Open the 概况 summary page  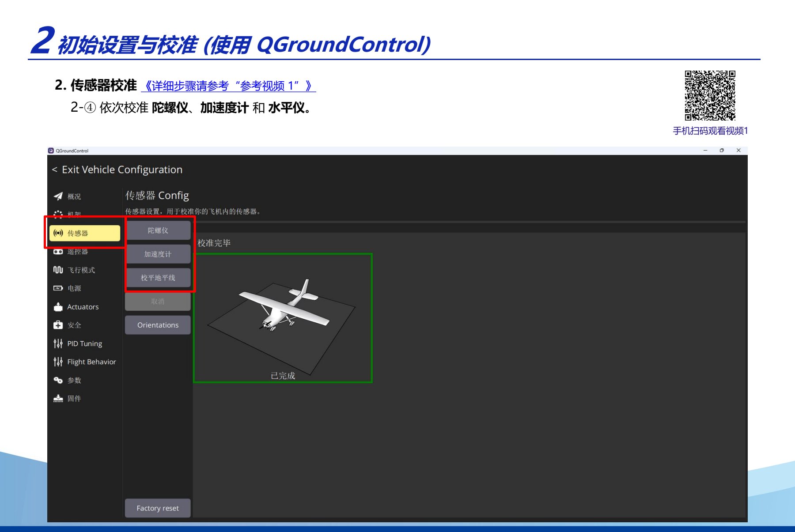(x=85, y=196)
